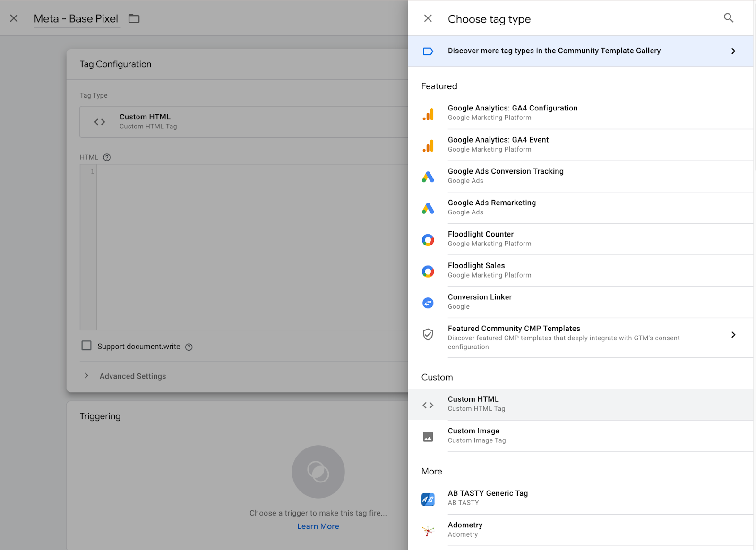Viewport: 756px width, 550px height.
Task: Click into the HTML code editor
Action: coord(252,247)
